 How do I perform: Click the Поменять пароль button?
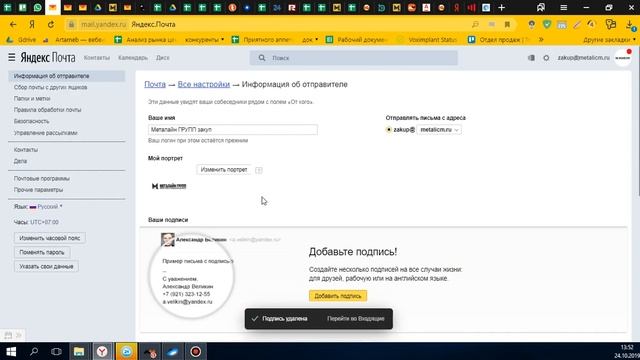[42, 252]
